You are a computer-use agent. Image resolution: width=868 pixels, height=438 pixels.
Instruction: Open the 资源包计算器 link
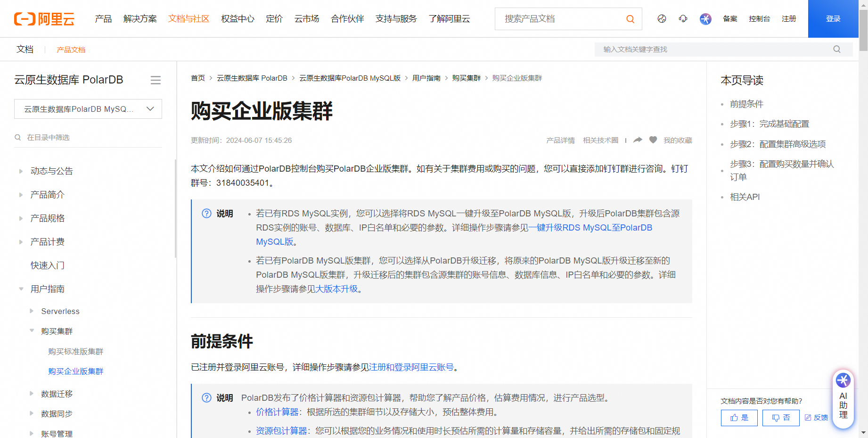tap(282, 431)
